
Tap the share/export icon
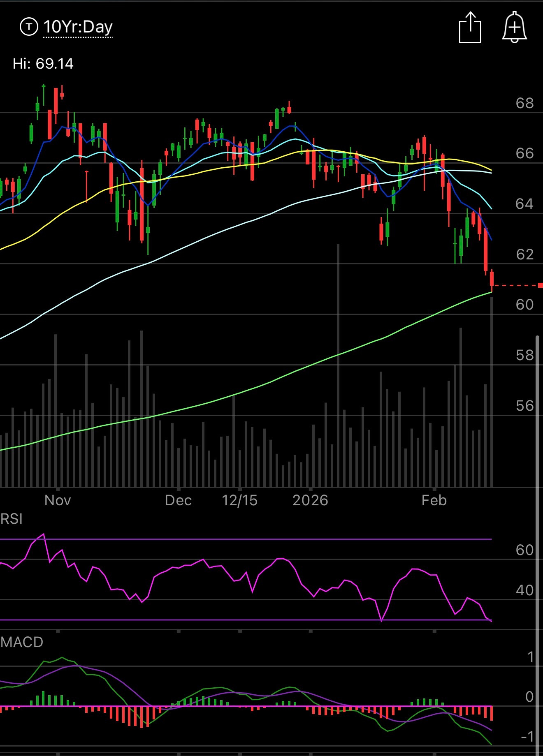(x=470, y=27)
